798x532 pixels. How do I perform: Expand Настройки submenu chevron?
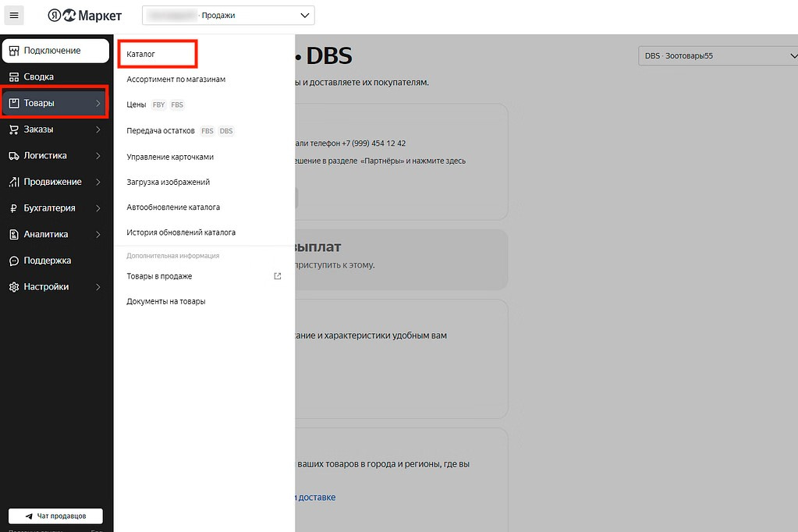[98, 287]
